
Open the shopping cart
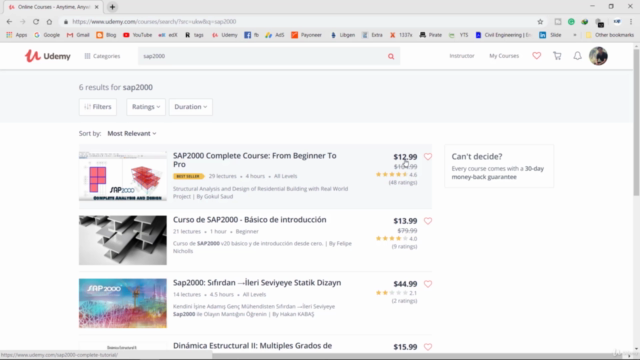point(557,56)
